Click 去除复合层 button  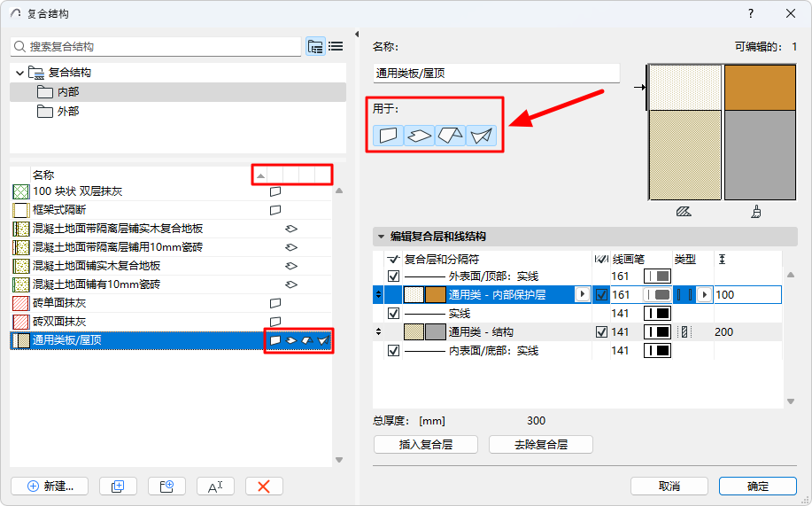click(x=541, y=444)
